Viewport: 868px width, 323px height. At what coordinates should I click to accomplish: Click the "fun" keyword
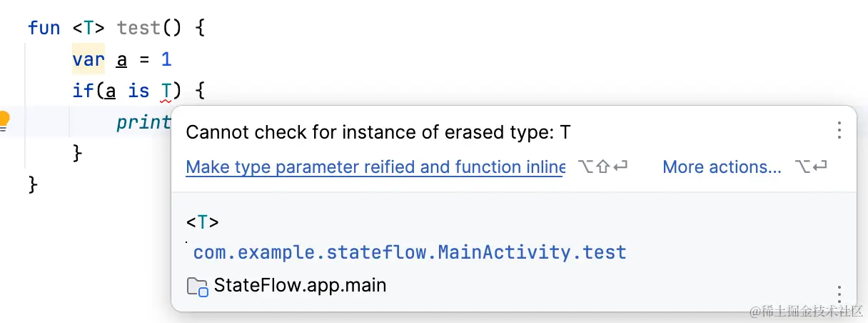[44, 29]
